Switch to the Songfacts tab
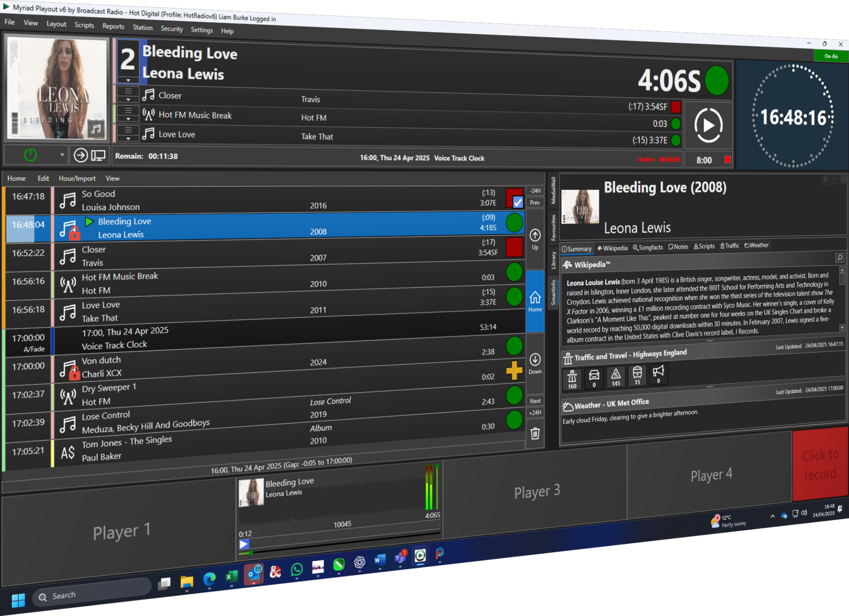The width and height of the screenshot is (849, 616). click(x=648, y=248)
